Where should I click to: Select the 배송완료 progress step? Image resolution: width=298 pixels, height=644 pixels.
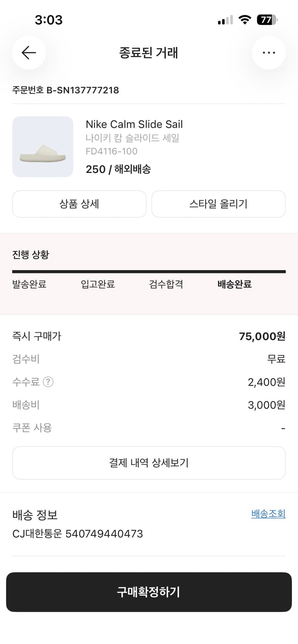pos(233,284)
